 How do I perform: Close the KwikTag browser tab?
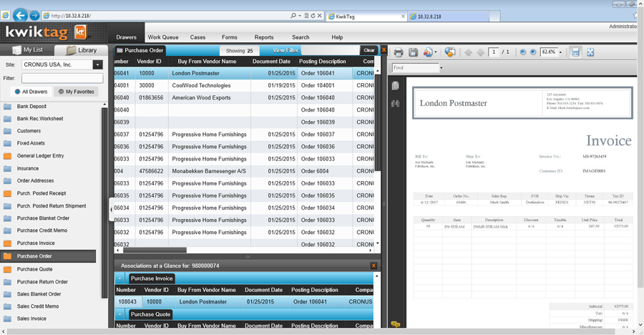point(403,16)
